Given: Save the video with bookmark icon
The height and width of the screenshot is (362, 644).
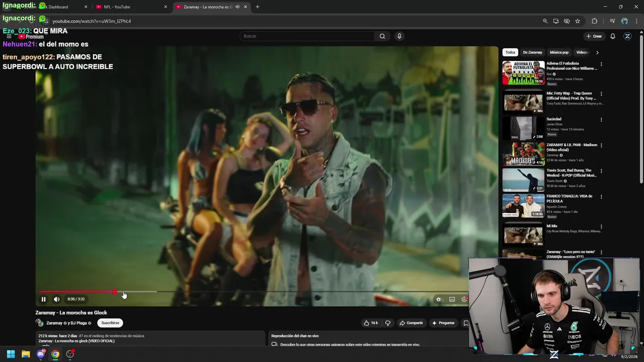Looking at the screenshot, I should [x=466, y=323].
